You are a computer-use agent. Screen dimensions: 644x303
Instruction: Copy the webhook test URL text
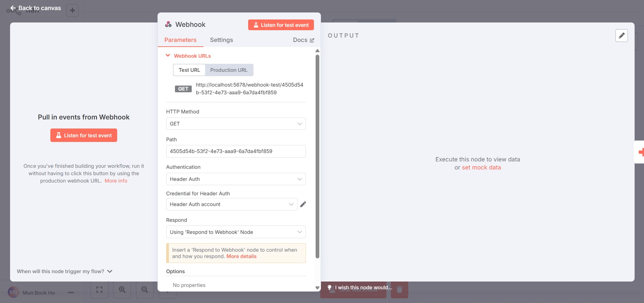249,89
